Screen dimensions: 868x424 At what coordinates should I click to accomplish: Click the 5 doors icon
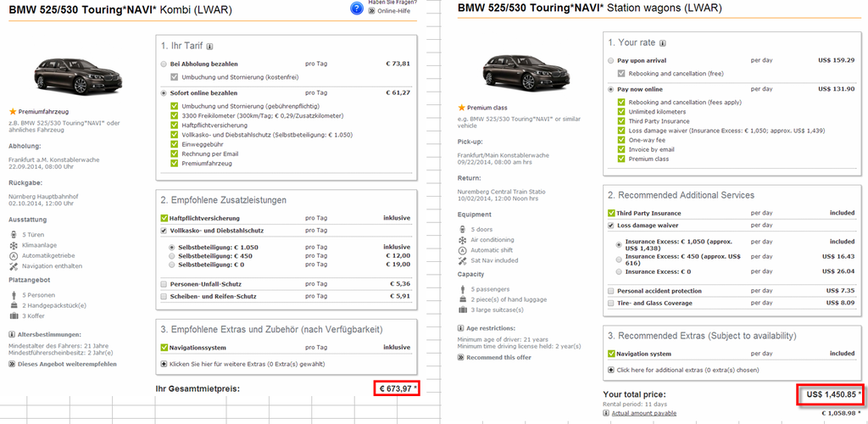pyautogui.click(x=462, y=229)
